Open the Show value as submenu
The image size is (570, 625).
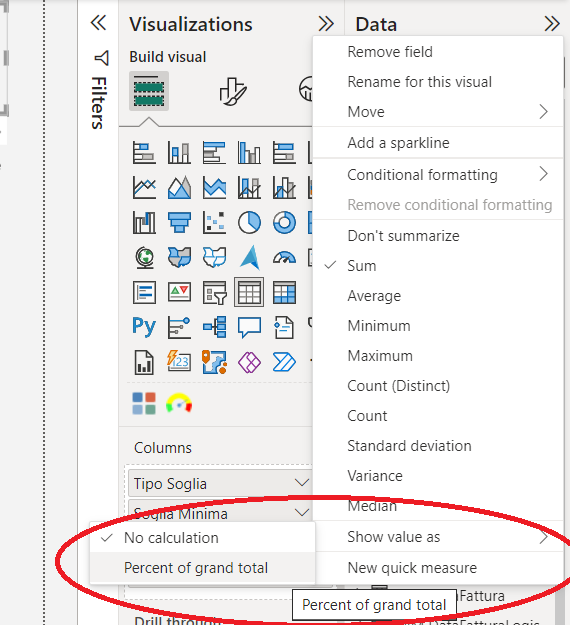pos(438,537)
